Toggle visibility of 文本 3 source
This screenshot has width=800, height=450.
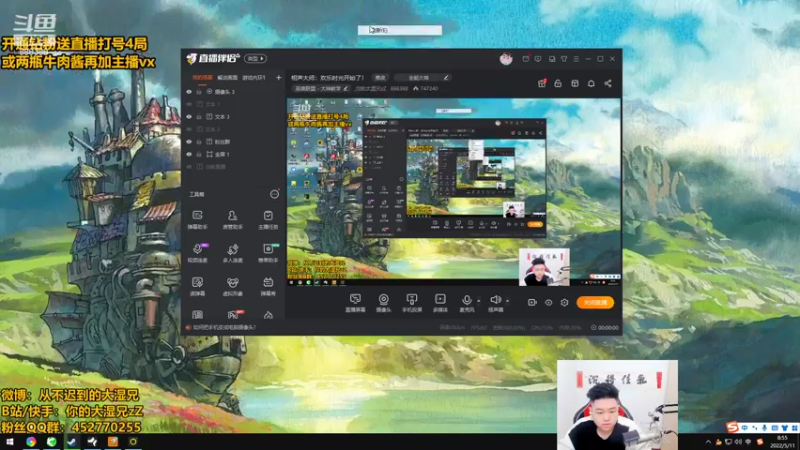189,117
